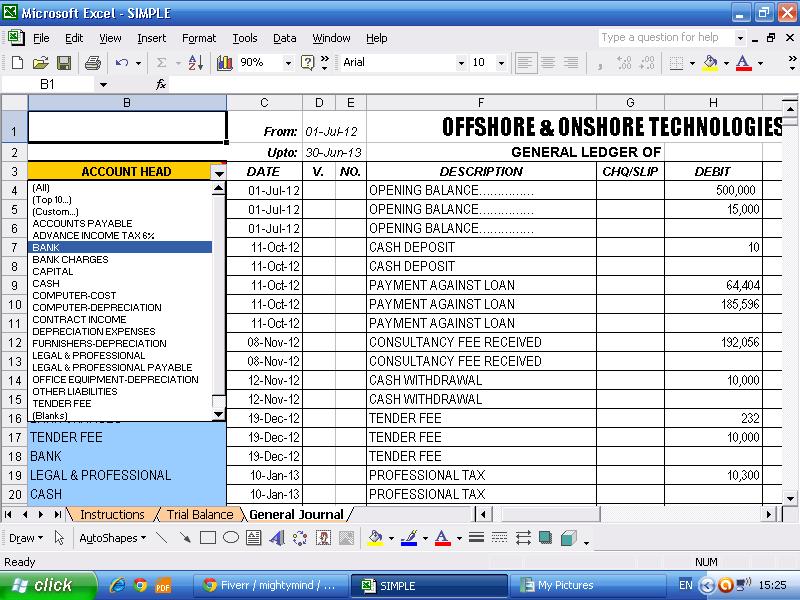Sort data ascending

(x=194, y=62)
